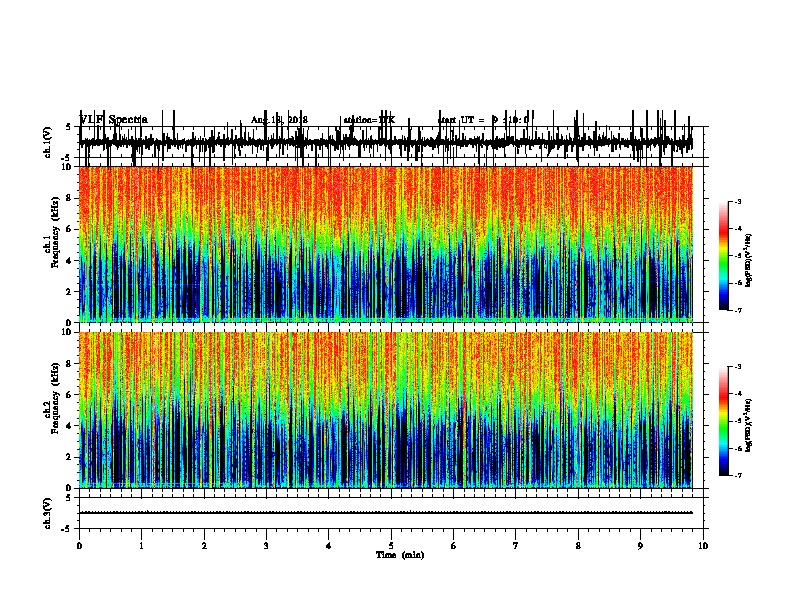Click time axis tick label '8'
The image size is (792, 612).
coord(578,546)
